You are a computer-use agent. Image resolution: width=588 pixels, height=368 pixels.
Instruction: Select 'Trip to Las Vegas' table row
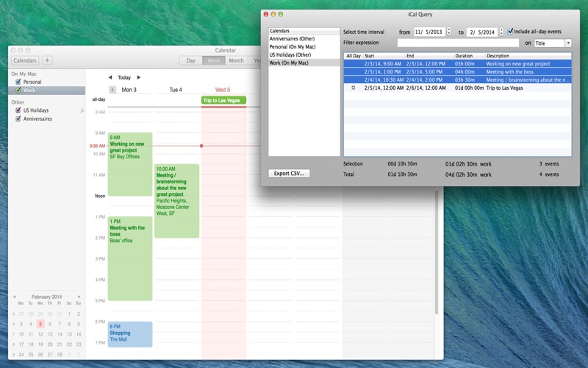[457, 88]
